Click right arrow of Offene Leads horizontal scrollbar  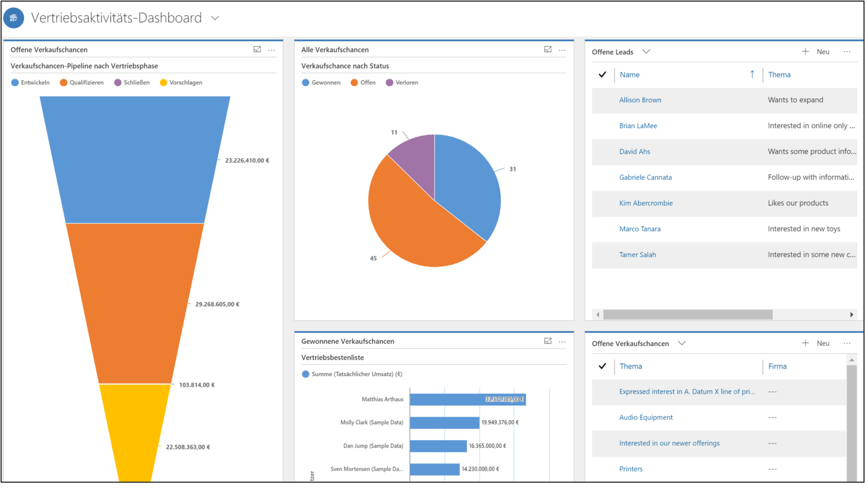pos(851,315)
